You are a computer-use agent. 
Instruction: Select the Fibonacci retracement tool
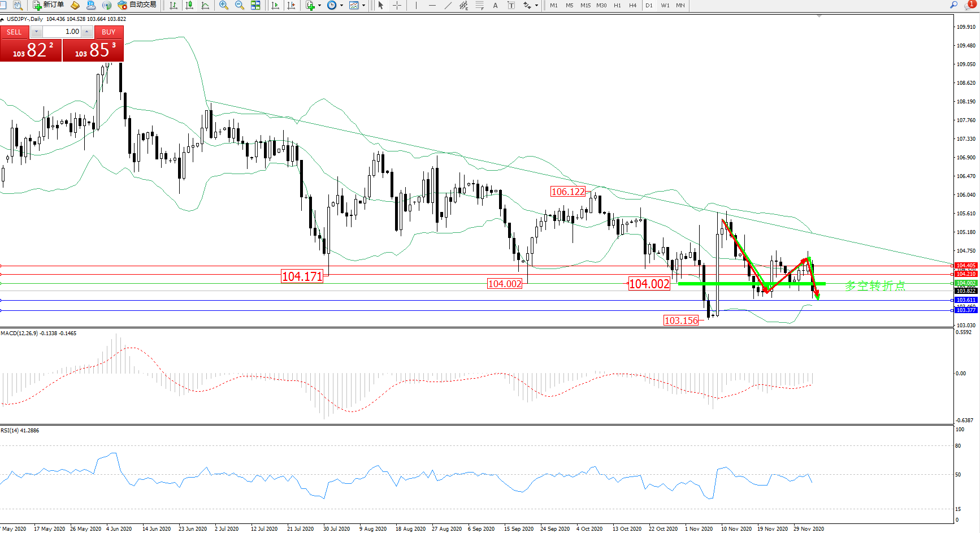pos(479,5)
